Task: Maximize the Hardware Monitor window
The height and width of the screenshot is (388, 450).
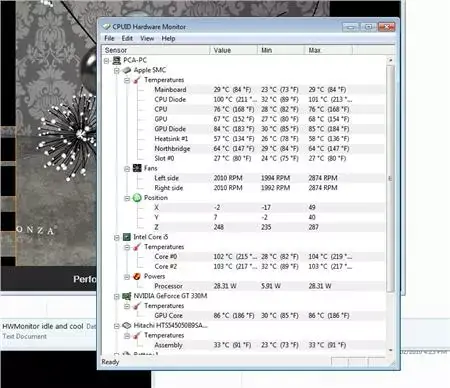Action: (369, 27)
